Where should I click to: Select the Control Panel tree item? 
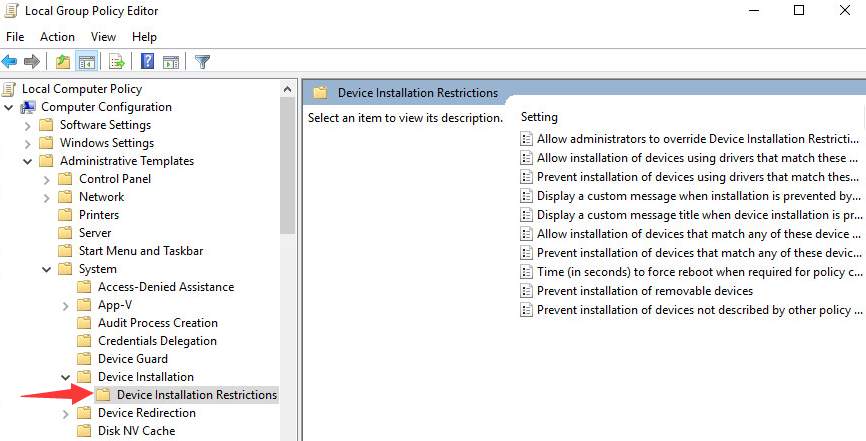[115, 178]
